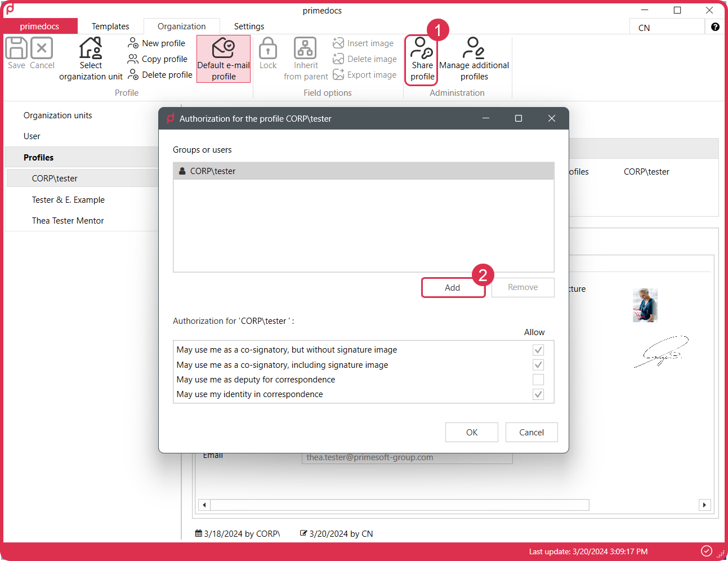This screenshot has width=728, height=561.
Task: Click Export image in Field options
Action: [x=364, y=75]
